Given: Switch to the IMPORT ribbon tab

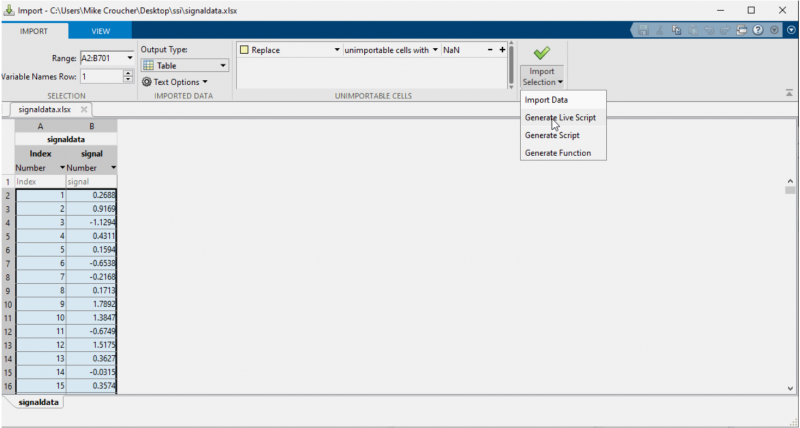Looking at the screenshot, I should click(x=34, y=31).
